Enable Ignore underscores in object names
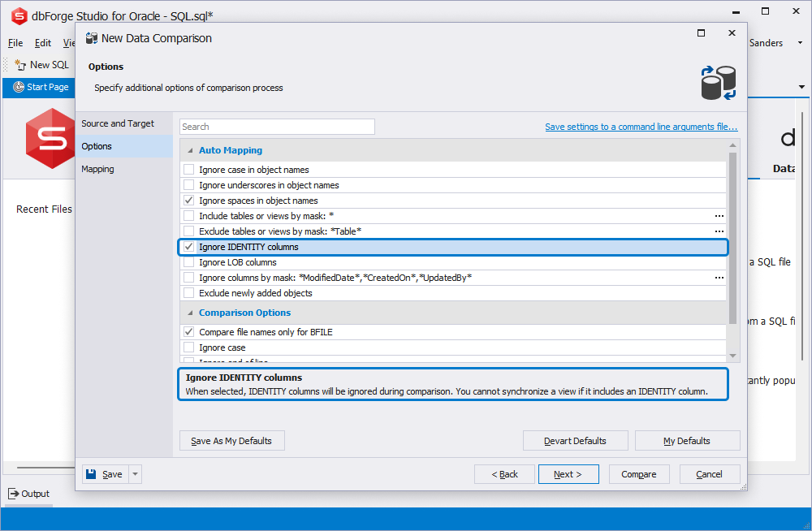Screen dimensions: 812x531 [189, 185]
